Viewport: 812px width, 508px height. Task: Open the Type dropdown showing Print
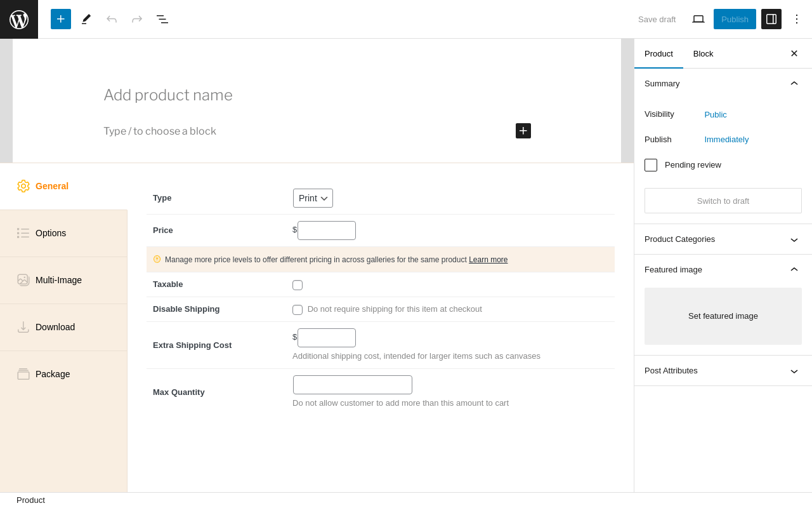click(313, 198)
